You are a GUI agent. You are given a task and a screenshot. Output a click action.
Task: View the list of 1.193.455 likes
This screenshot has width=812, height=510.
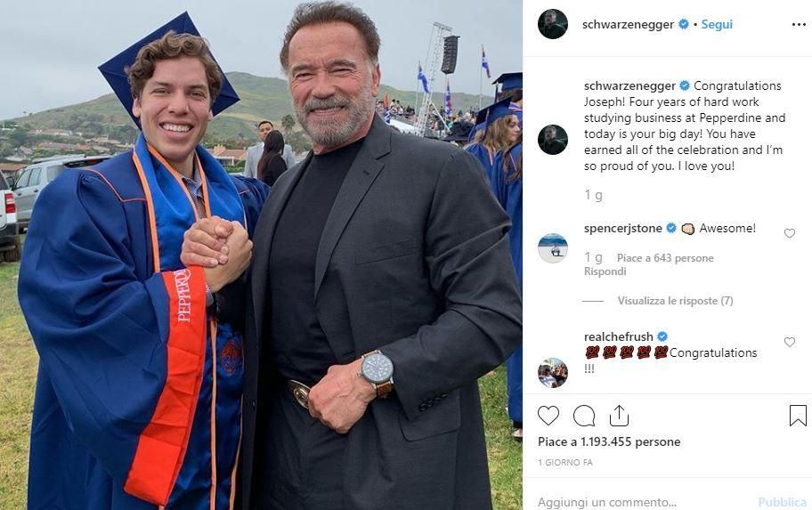[609, 441]
